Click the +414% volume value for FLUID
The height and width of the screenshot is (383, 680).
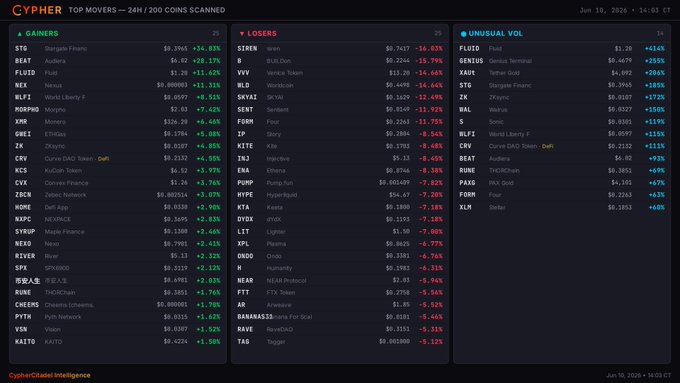[x=654, y=49]
